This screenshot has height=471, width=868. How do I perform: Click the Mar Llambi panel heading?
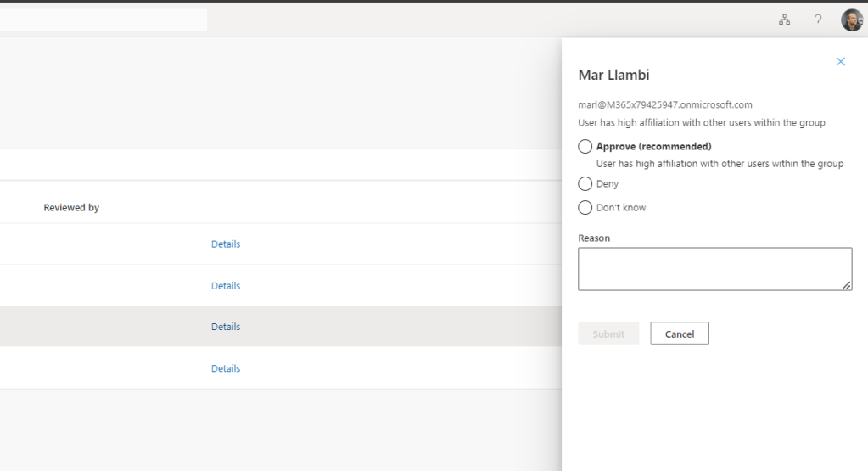tap(613, 76)
